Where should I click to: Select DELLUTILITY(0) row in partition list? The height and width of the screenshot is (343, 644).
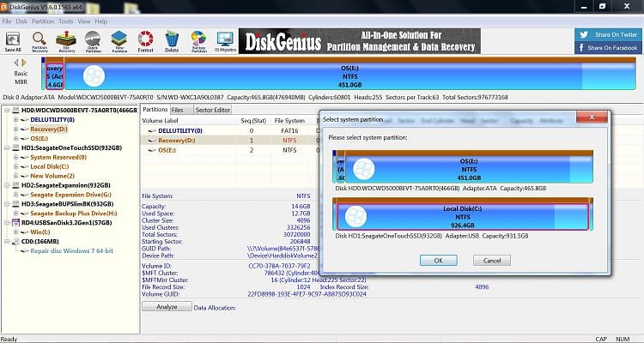pyautogui.click(x=180, y=130)
